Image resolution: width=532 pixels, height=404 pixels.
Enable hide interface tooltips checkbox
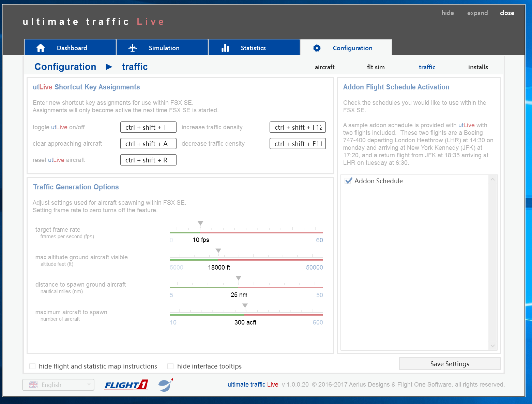pos(170,366)
